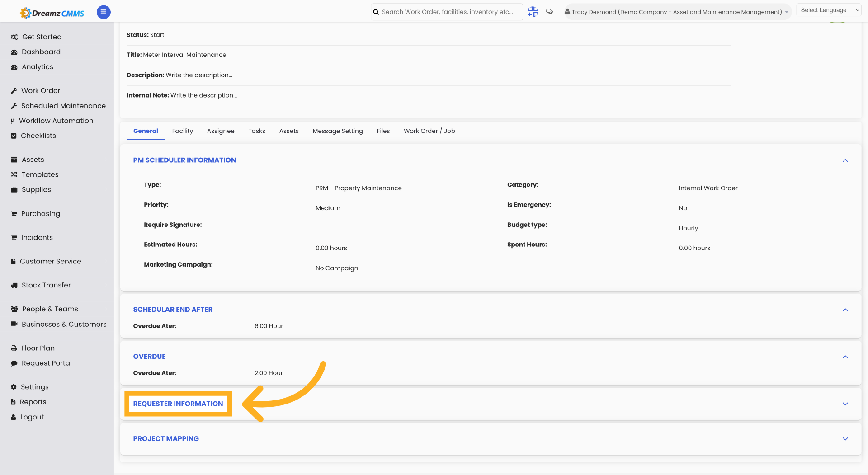Toggle the sidebar hamburger menu button

coord(104,12)
